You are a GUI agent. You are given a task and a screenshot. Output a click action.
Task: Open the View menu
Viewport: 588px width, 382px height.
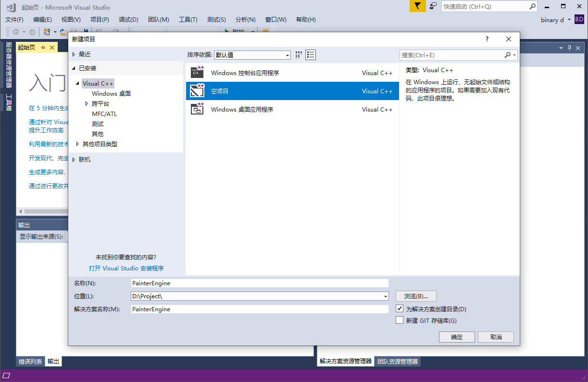point(71,20)
